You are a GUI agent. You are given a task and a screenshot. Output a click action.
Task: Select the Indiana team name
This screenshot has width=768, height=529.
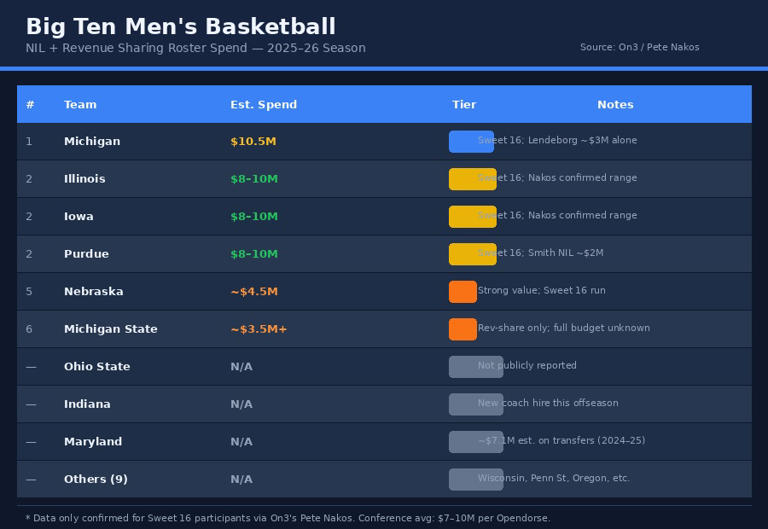[87, 405]
